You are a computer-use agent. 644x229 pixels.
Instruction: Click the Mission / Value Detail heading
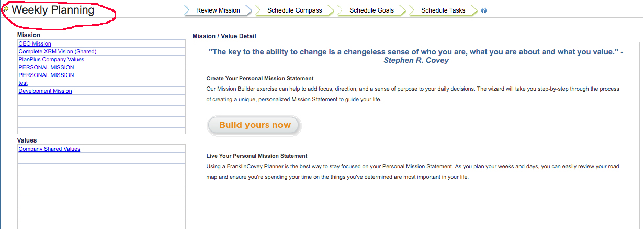[224, 36]
